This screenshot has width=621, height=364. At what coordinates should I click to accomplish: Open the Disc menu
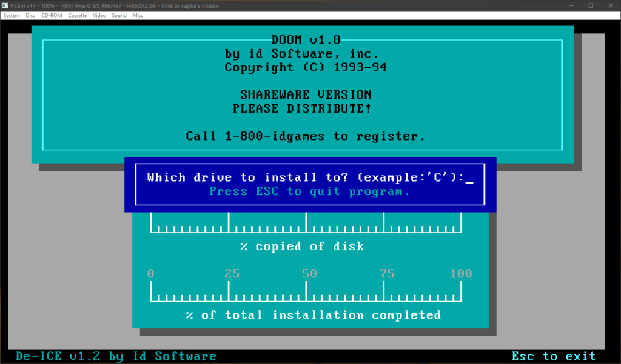coord(30,15)
